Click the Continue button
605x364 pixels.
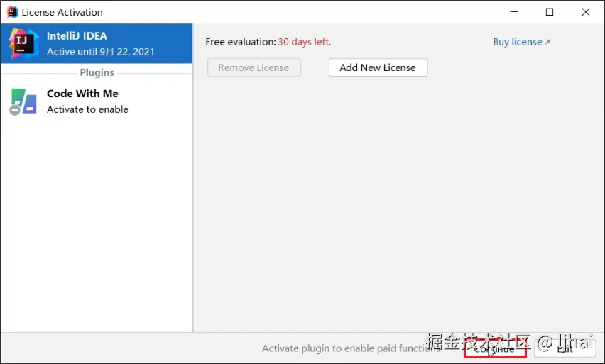click(x=495, y=349)
